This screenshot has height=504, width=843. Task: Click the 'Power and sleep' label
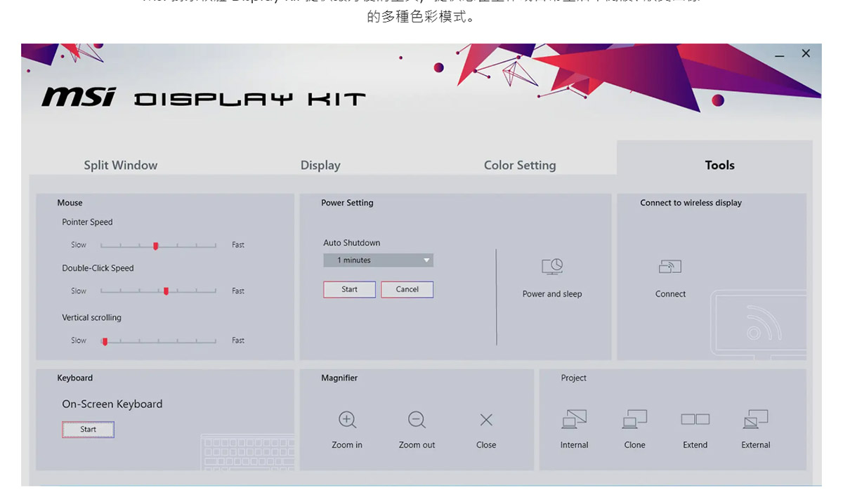click(x=552, y=294)
